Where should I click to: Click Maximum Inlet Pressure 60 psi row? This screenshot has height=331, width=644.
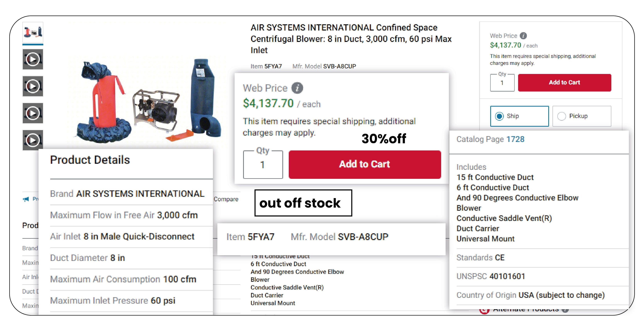pos(131,300)
